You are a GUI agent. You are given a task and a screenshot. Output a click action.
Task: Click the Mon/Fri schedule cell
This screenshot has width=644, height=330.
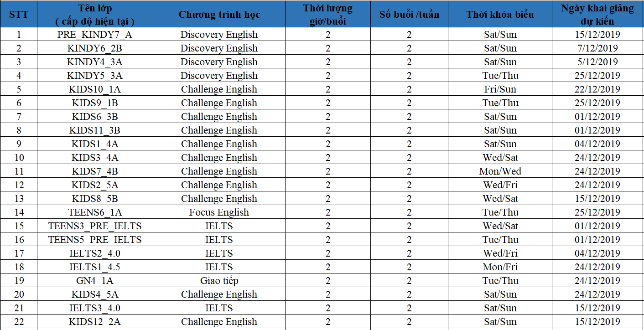tap(500, 267)
